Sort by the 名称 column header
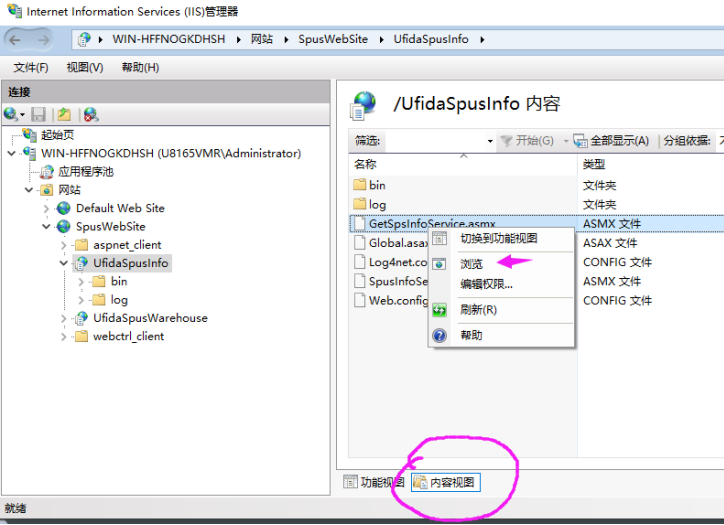Image resolution: width=724 pixels, height=525 pixels. coord(463,164)
